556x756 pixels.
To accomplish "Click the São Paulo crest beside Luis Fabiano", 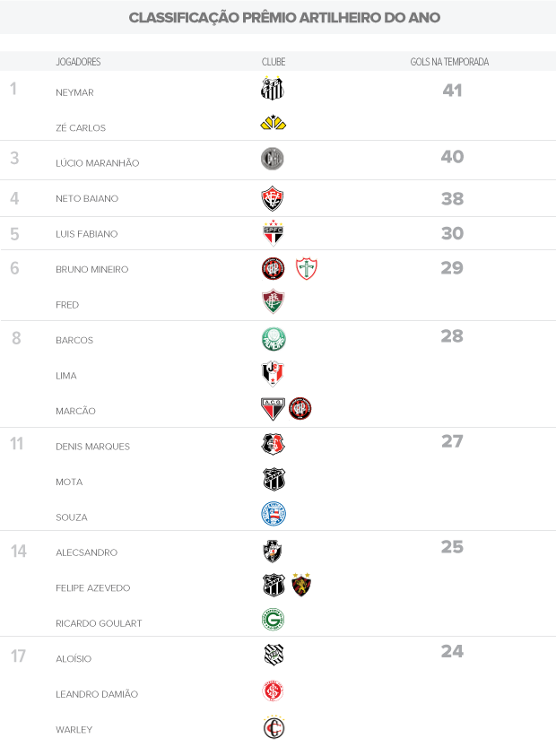I will tap(273, 233).
